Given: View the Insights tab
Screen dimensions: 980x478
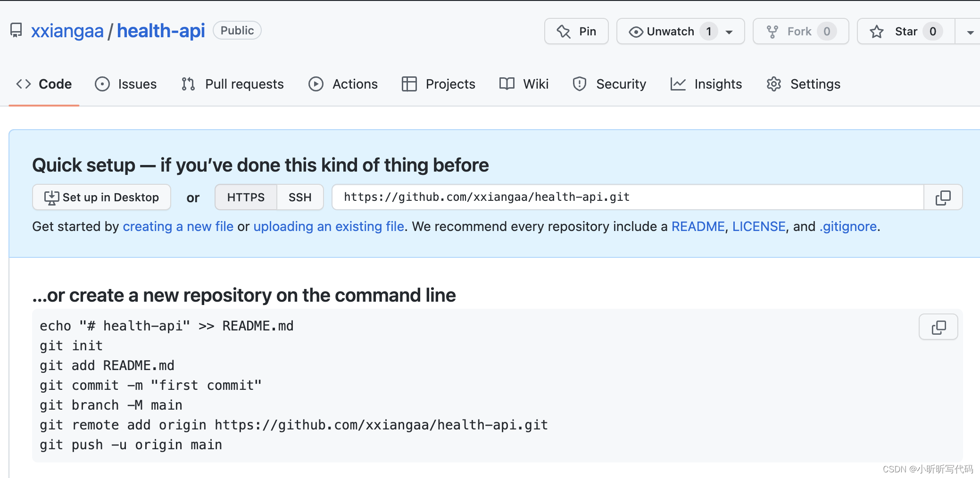Looking at the screenshot, I should point(706,84).
